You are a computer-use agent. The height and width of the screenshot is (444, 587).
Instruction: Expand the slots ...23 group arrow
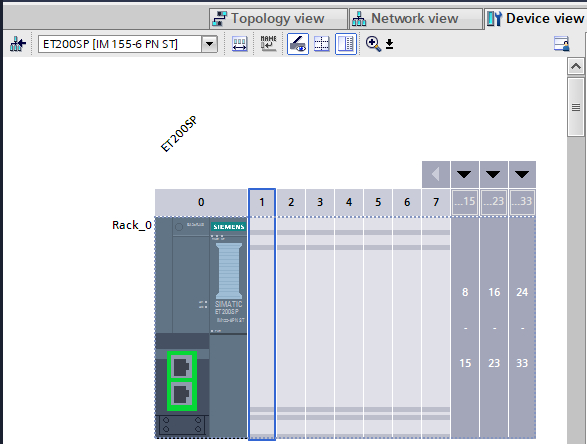tap(493, 174)
